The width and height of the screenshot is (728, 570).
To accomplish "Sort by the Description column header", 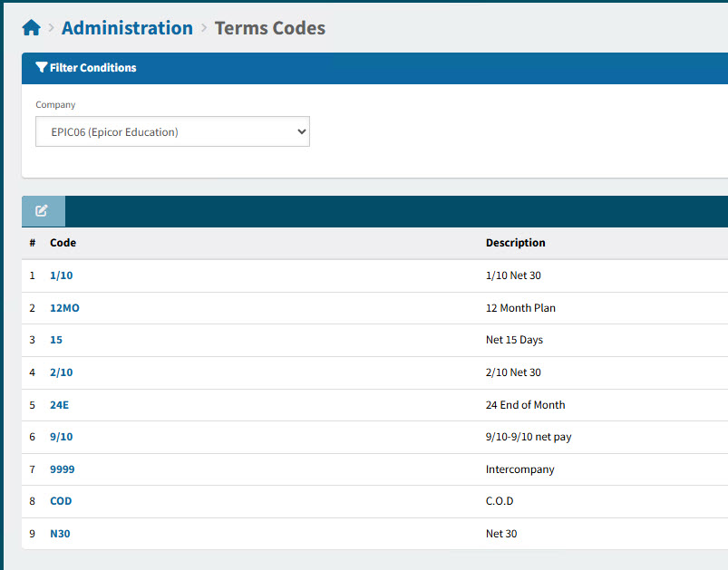I will [515, 243].
